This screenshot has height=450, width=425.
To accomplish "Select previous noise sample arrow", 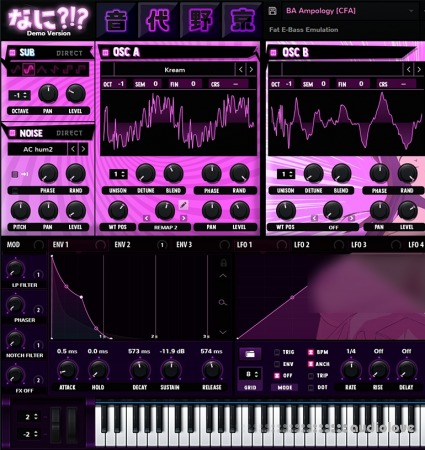I will [73, 149].
